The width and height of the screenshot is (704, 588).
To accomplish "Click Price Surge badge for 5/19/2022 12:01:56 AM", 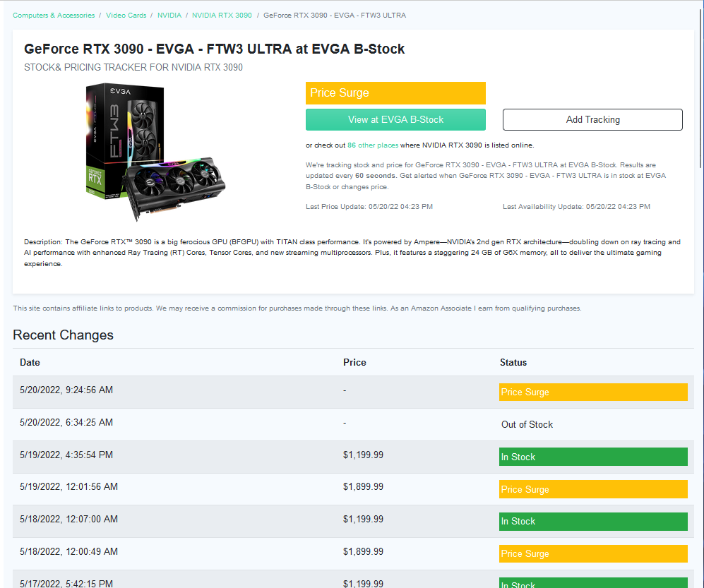I will [x=593, y=489].
